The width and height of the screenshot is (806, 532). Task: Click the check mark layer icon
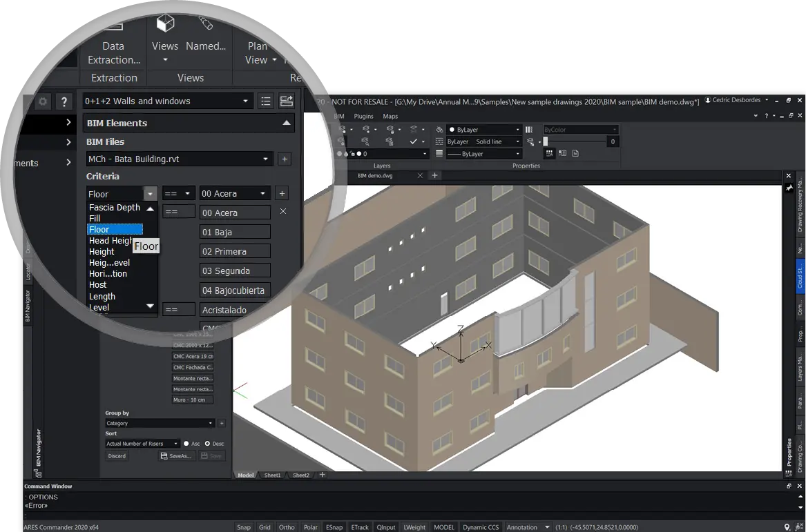tap(413, 141)
